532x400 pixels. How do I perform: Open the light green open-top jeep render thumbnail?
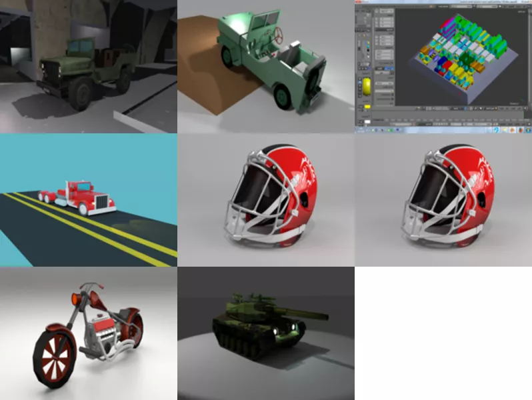(x=266, y=67)
